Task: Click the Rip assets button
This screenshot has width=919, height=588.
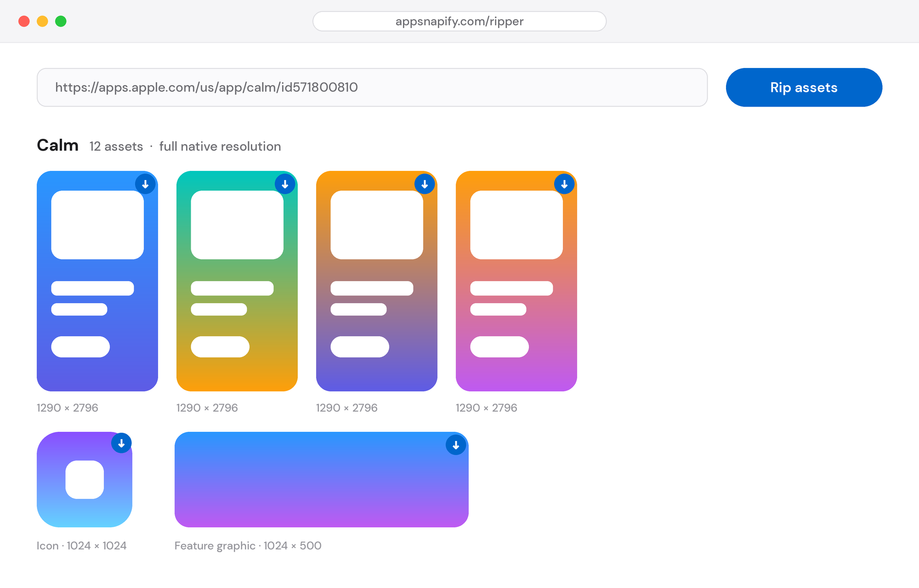Action: point(804,87)
